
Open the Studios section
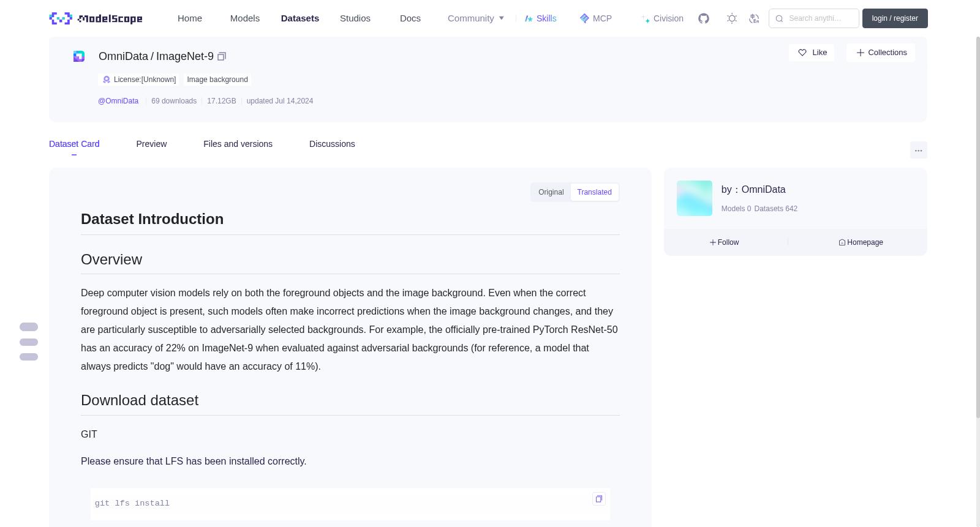355,18
